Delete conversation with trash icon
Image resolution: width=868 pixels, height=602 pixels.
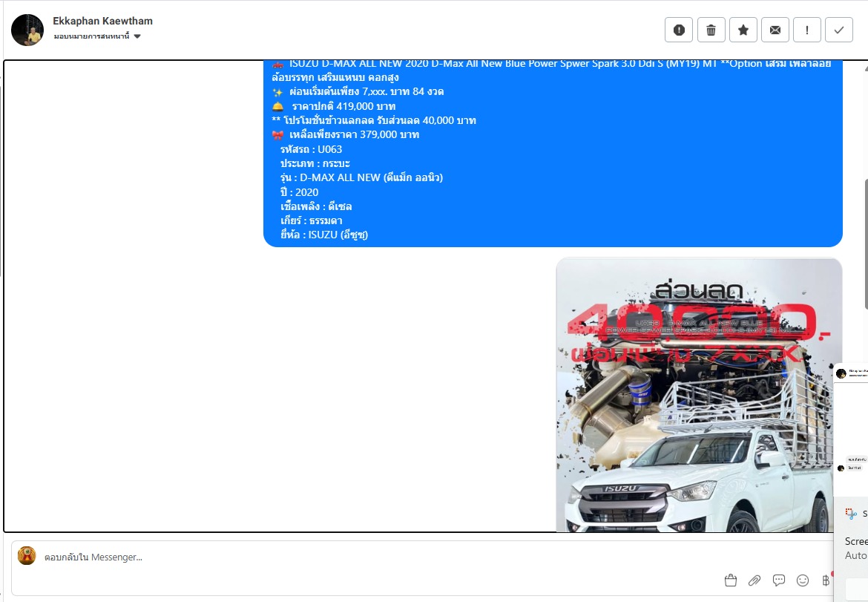(711, 30)
